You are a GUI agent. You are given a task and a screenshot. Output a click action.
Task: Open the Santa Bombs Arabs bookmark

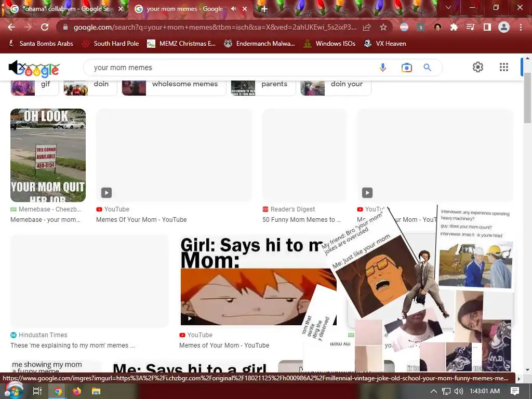pos(41,44)
